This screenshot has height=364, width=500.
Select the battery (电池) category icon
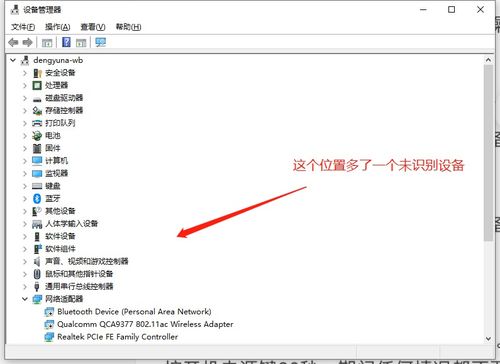37,136
